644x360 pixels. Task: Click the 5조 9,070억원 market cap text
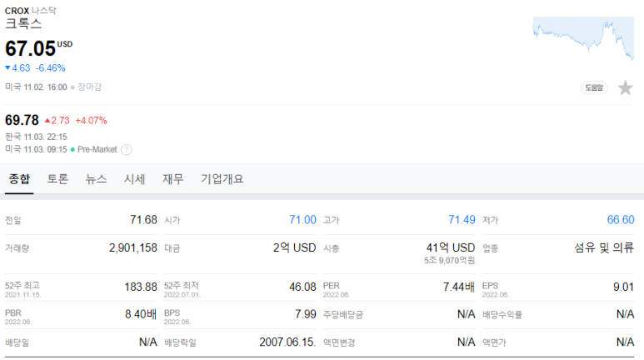450,261
